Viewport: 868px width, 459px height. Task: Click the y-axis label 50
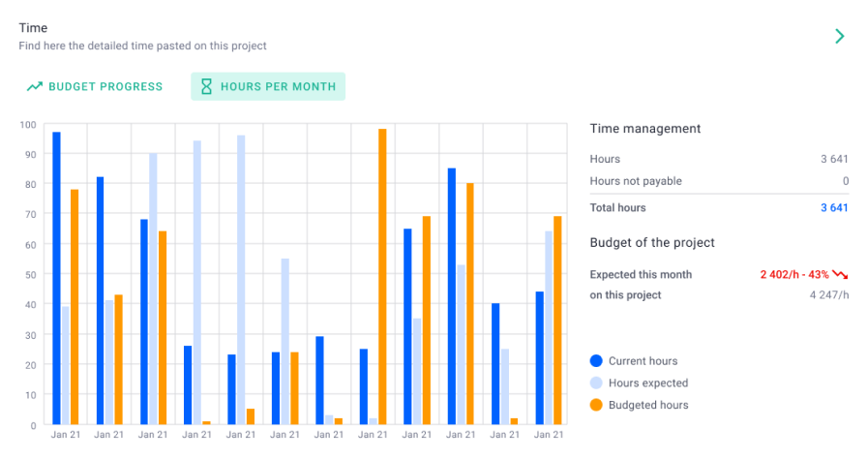pyautogui.click(x=30, y=275)
